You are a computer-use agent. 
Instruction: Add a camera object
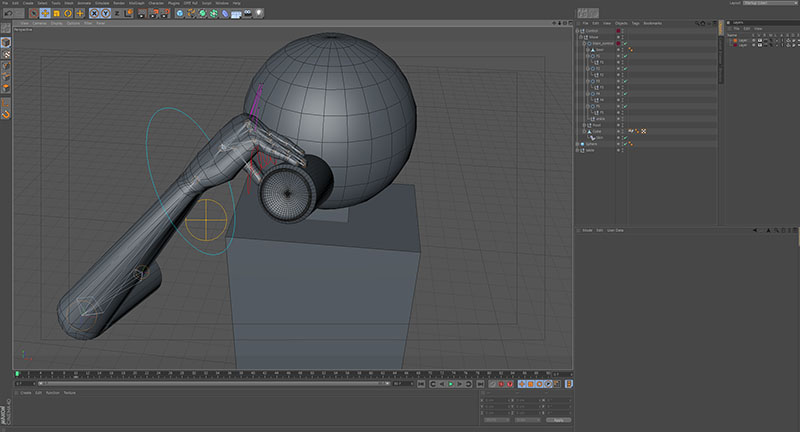(247, 13)
